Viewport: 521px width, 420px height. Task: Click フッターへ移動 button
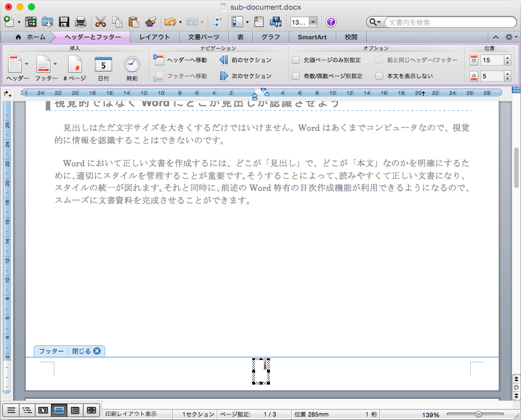pos(180,76)
